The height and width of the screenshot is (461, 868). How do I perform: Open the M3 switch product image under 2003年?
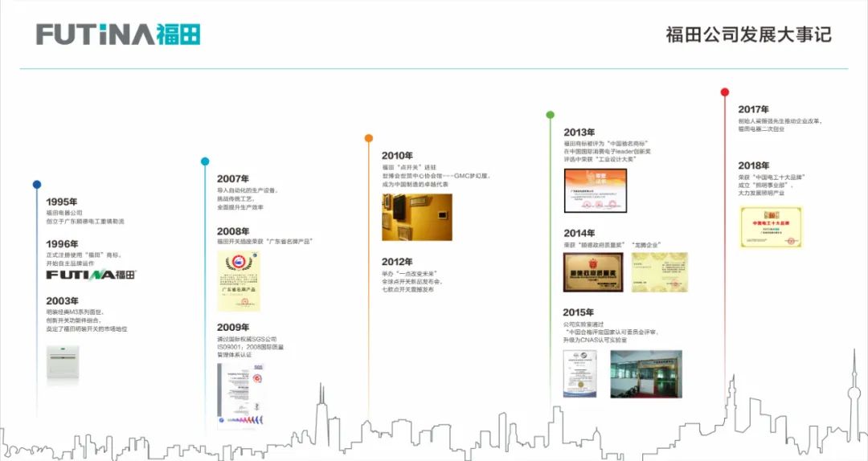click(63, 364)
